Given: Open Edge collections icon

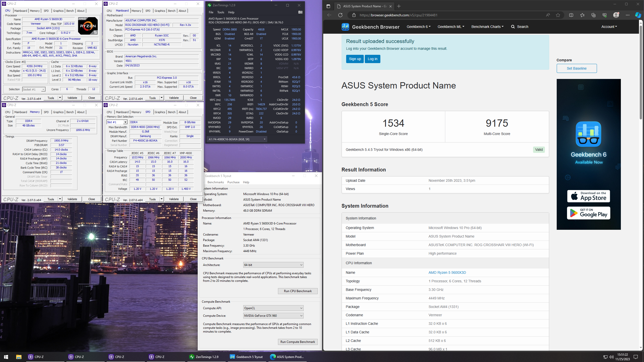Looking at the screenshot, I should click(x=593, y=15).
